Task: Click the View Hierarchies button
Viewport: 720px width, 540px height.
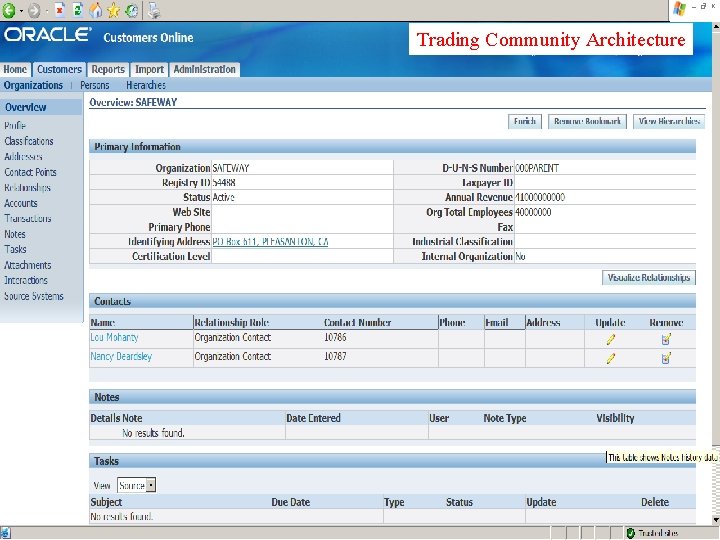Action: click(x=669, y=122)
